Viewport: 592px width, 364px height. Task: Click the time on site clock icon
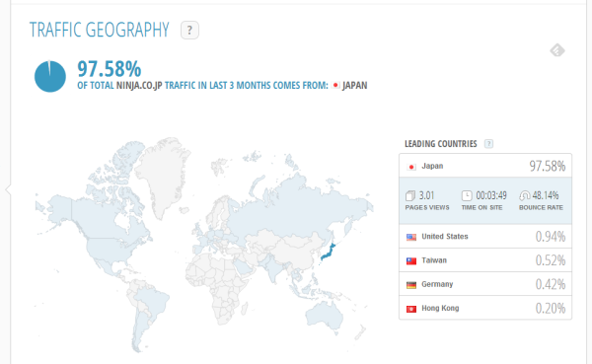click(467, 195)
